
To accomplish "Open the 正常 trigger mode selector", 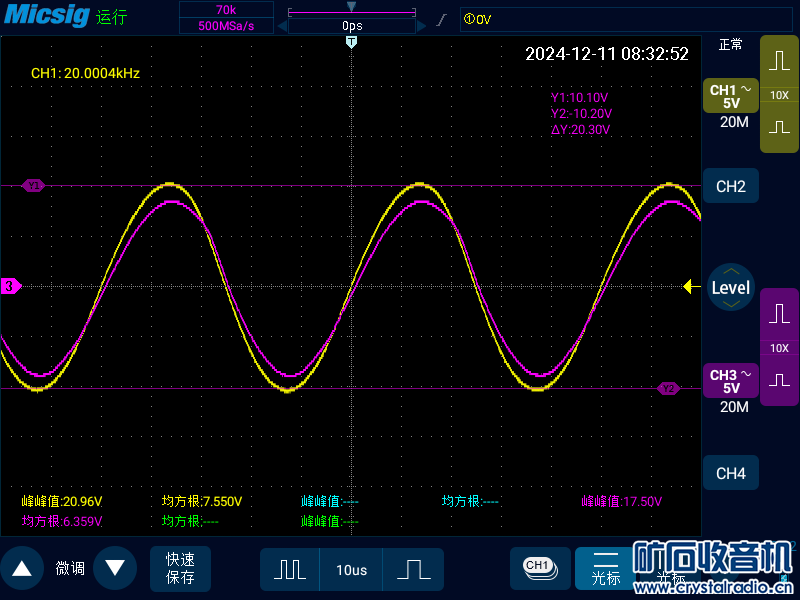I will pyautogui.click(x=731, y=44).
